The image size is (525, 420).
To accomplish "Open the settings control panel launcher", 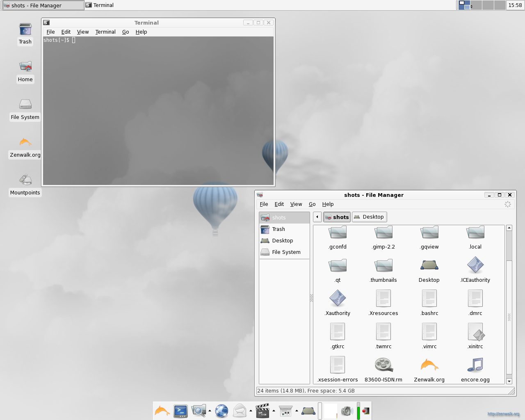I will pyautogui.click(x=285, y=411).
